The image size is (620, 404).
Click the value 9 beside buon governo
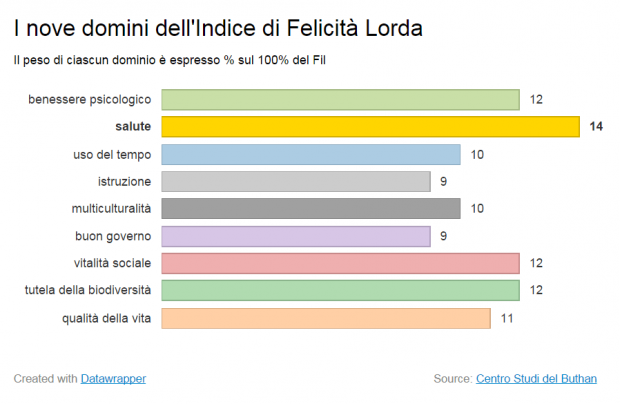click(444, 236)
